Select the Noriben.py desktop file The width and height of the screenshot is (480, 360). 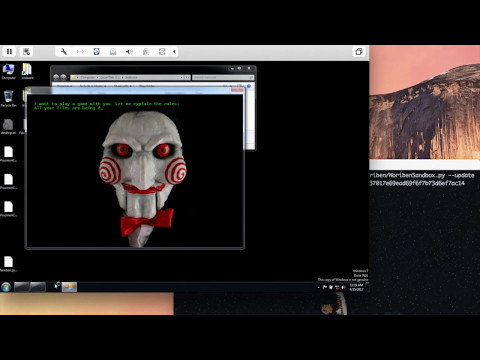point(8,264)
